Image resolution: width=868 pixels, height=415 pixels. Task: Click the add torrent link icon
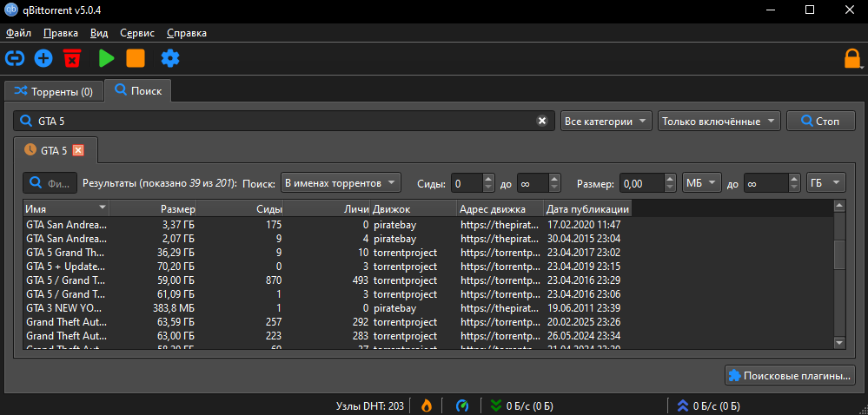click(x=15, y=58)
